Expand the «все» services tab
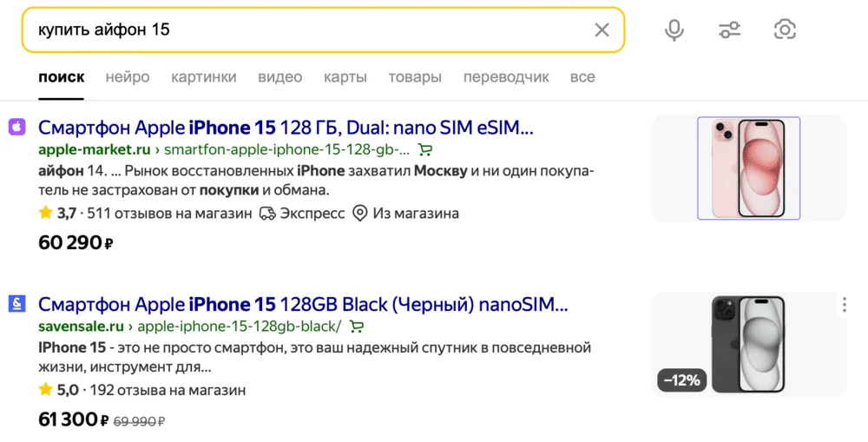This screenshot has height=442, width=868. (582, 77)
